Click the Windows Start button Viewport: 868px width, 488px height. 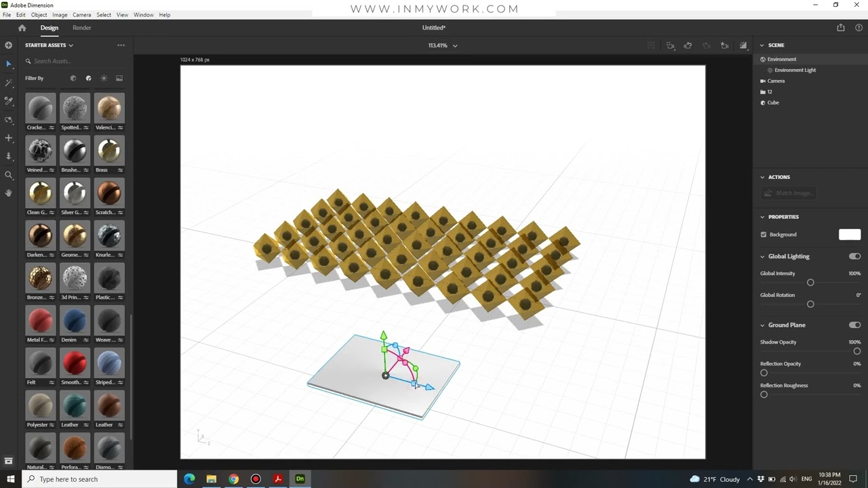pos(10,479)
